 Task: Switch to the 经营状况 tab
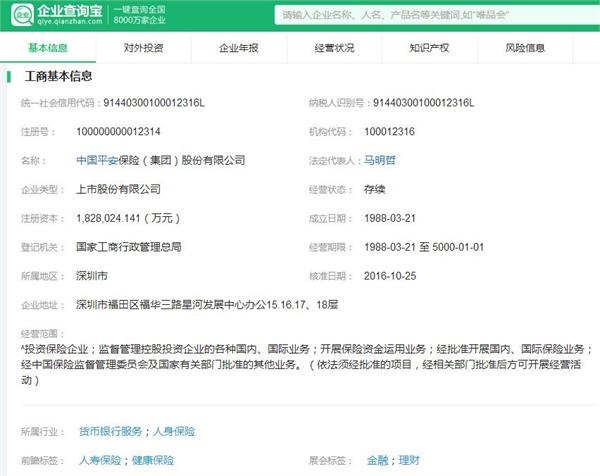334,48
